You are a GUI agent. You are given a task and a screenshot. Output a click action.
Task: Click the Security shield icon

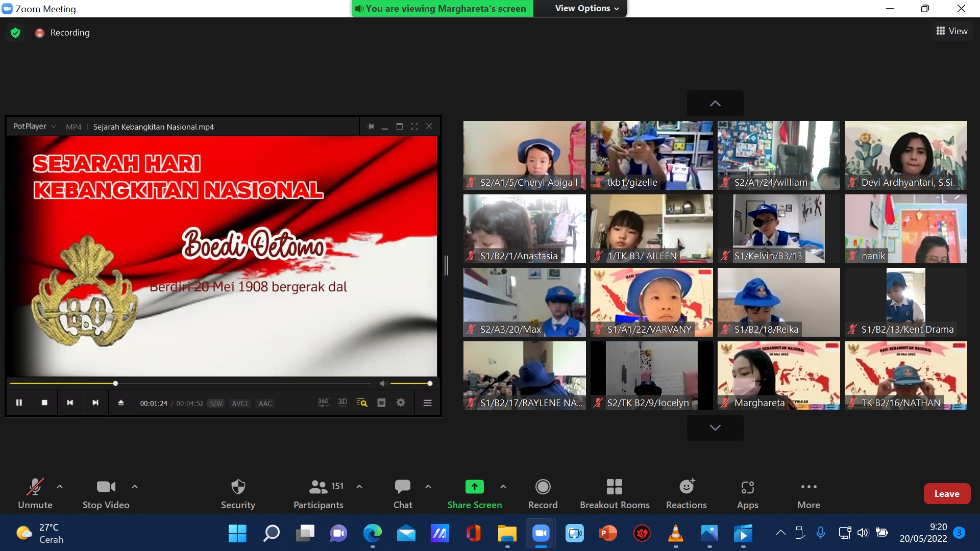pyautogui.click(x=238, y=487)
